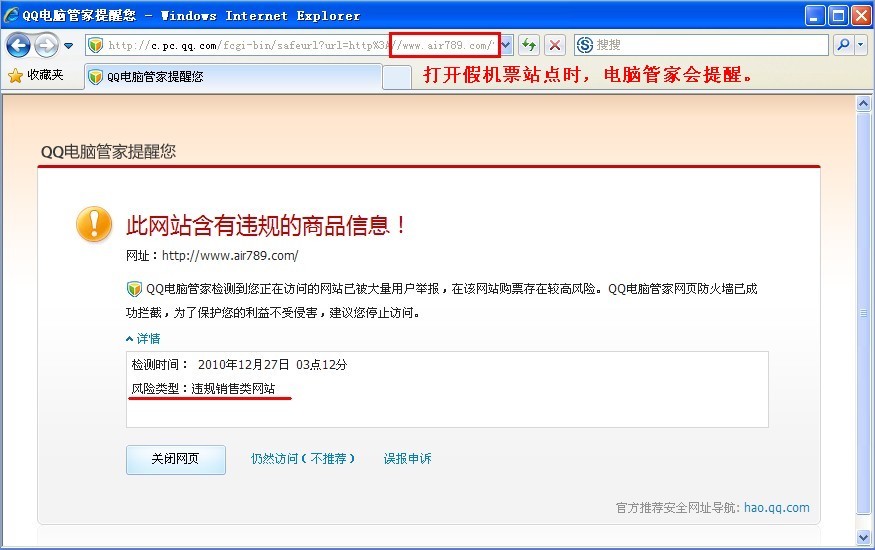Click the shield icon on the tab
Image resolution: width=875 pixels, height=550 pixels.
click(95, 76)
